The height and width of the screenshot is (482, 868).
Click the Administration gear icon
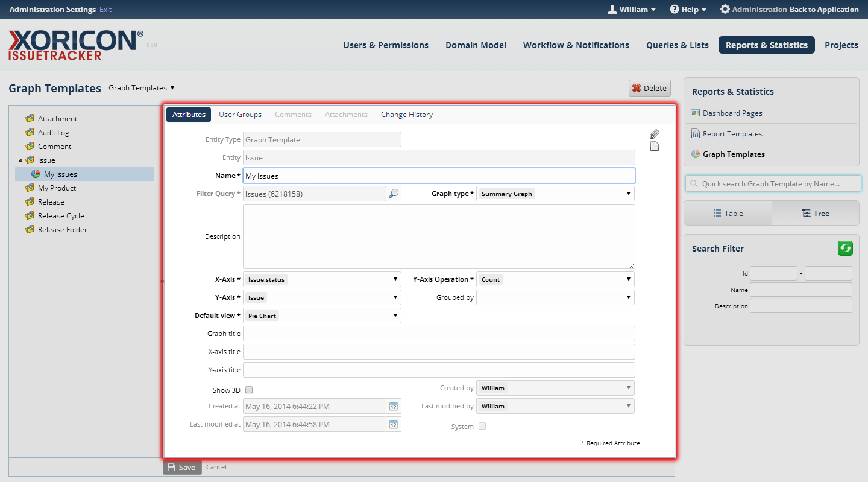pyautogui.click(x=725, y=9)
